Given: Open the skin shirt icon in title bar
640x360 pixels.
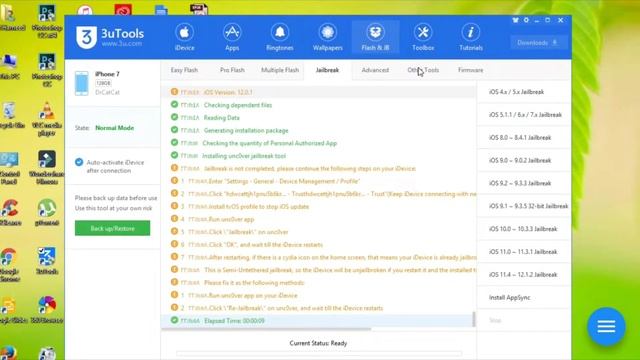Looking at the screenshot, I should pos(515,20).
